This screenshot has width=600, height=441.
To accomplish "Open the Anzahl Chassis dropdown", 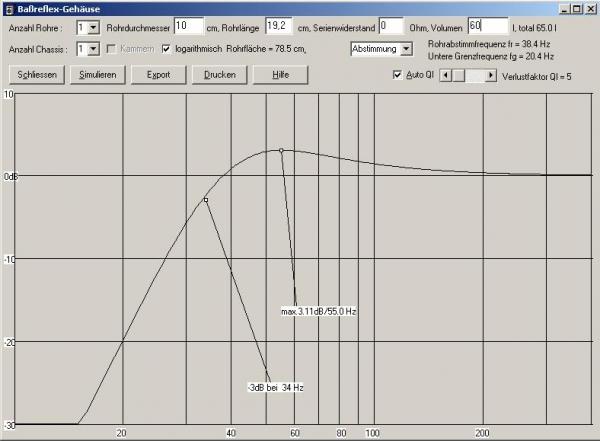I will coord(94,48).
